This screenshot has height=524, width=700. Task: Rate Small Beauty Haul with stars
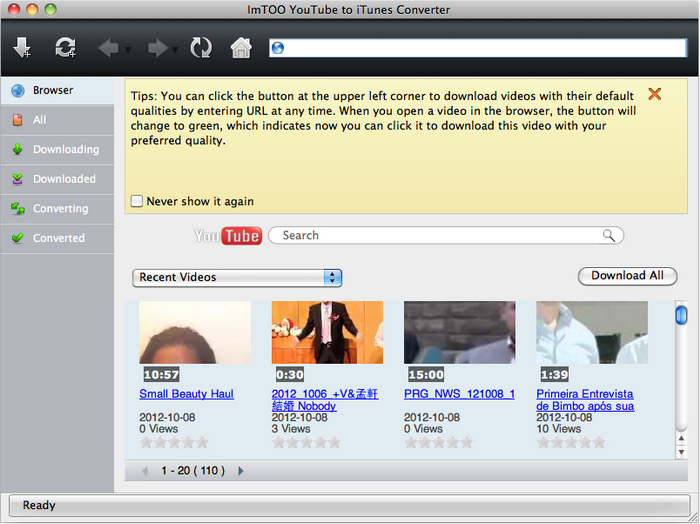174,442
